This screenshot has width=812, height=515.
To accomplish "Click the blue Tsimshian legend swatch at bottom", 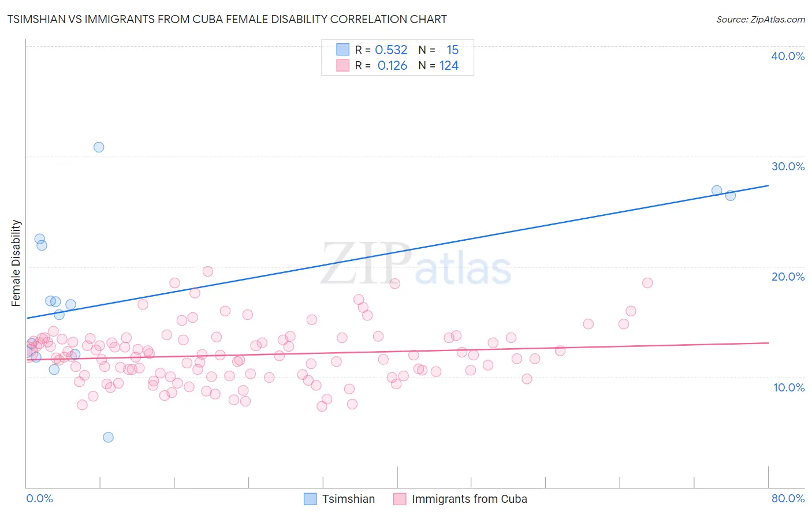I will [x=310, y=499].
